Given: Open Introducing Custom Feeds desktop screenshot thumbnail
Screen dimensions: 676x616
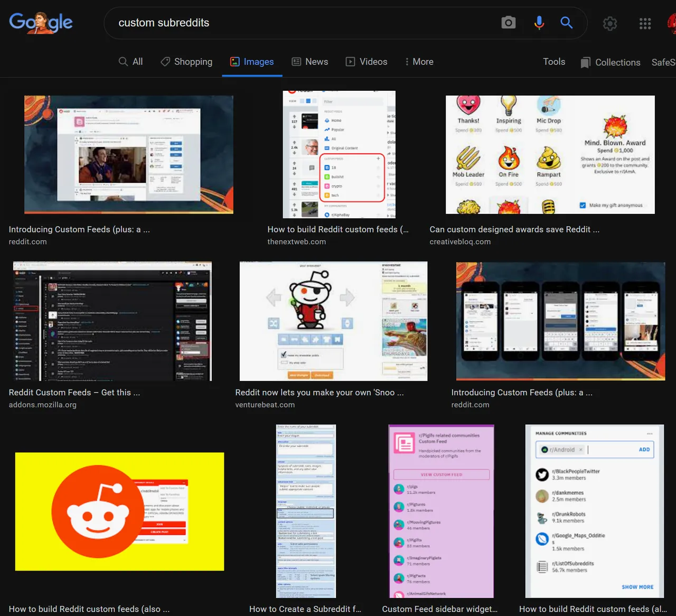Looking at the screenshot, I should click(129, 155).
